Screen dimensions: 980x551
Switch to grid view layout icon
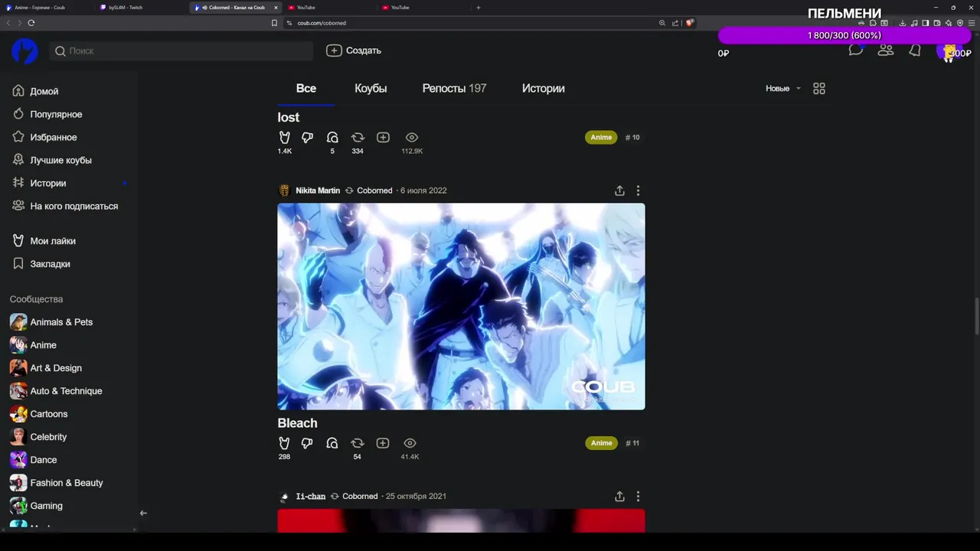(819, 89)
